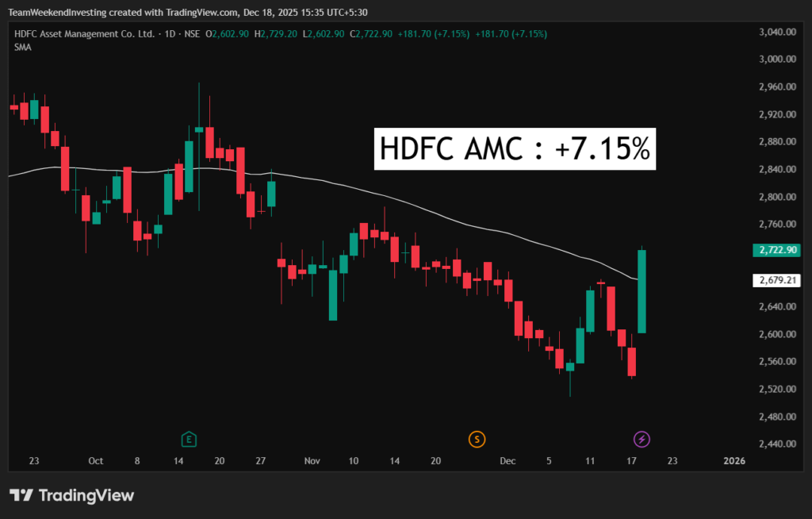This screenshot has height=519, width=812.
Task: Click the green earnings 'E' icon
Action: [189, 439]
